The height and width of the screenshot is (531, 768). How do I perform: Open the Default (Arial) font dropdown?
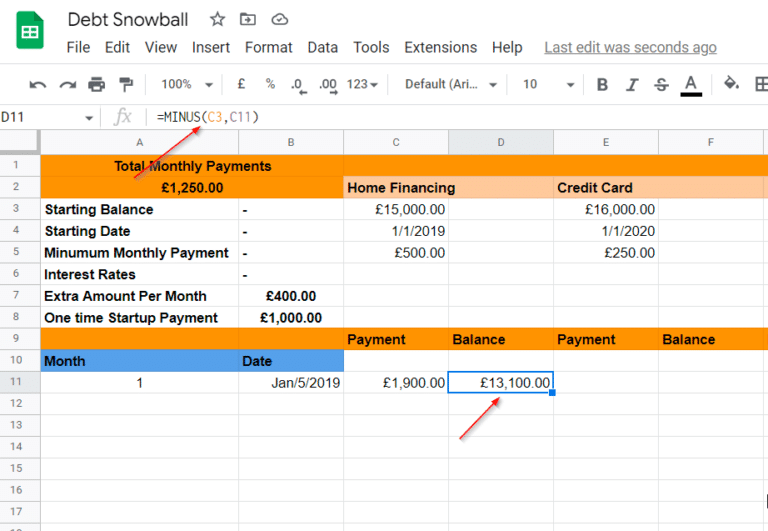point(451,84)
